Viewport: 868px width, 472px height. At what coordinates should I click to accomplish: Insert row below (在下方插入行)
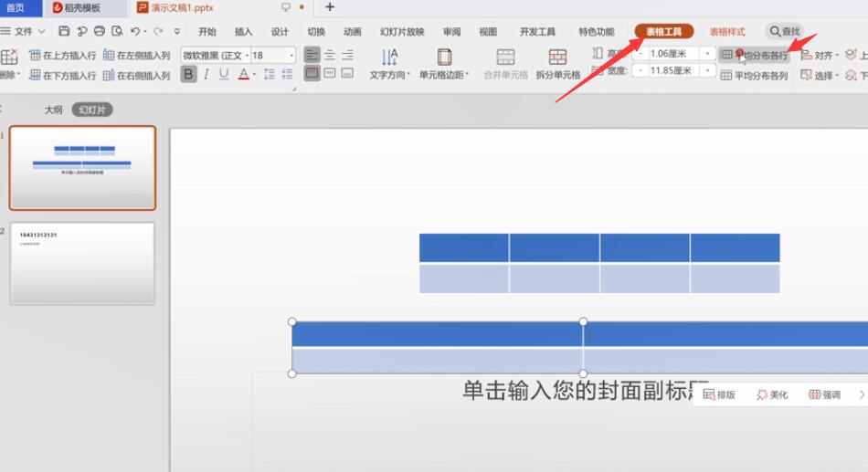(x=62, y=75)
